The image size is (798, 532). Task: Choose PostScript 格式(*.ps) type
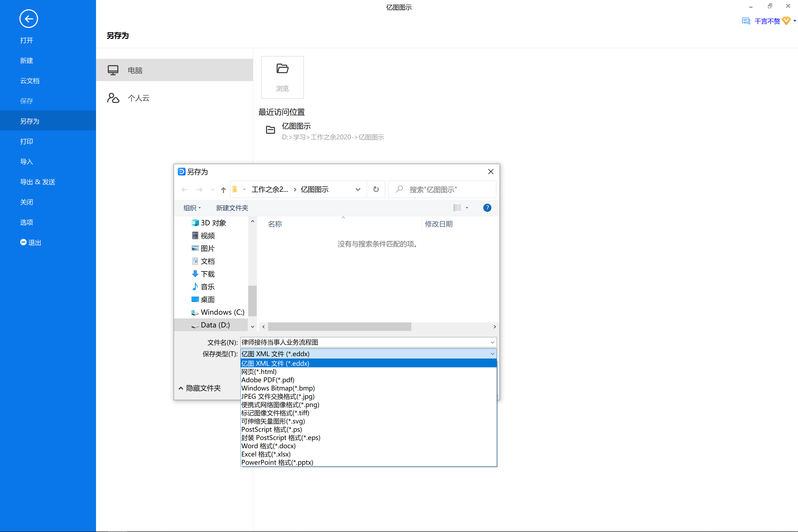tap(368, 429)
